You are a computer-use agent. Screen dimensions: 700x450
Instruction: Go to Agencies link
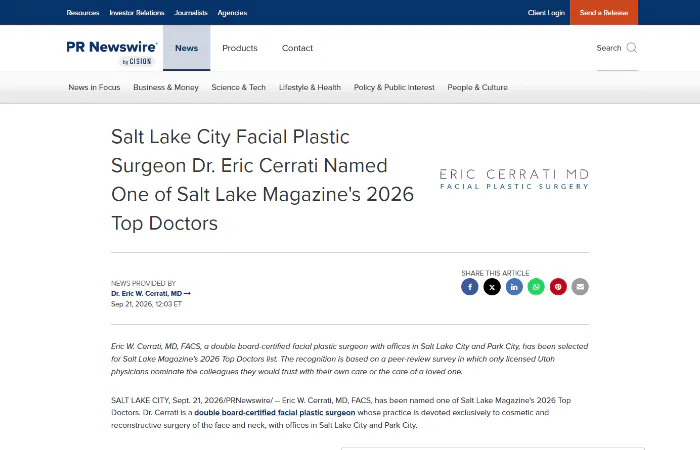pos(232,12)
